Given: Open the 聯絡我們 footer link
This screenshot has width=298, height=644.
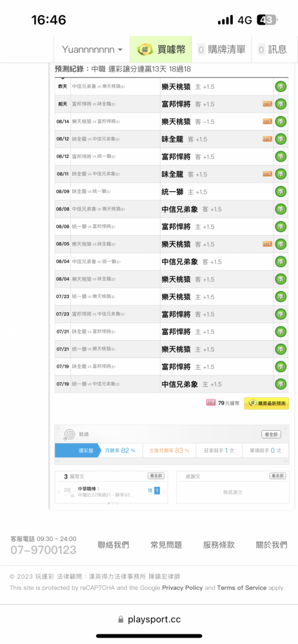Looking at the screenshot, I should [x=114, y=545].
